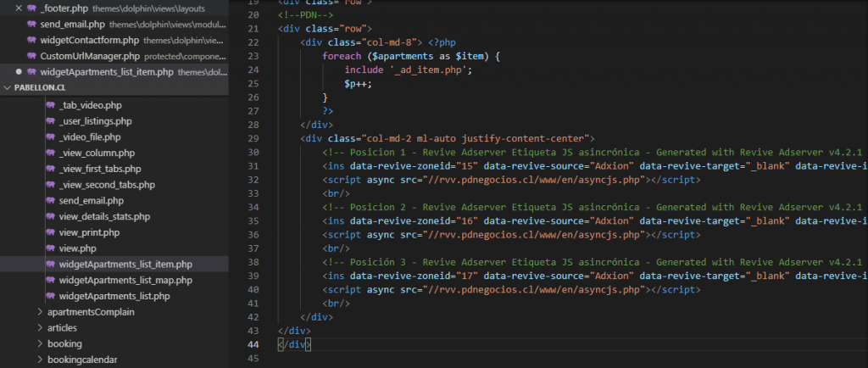Click the PHP icon beside widgetContactform.php
The image size is (868, 368).
click(32, 40)
